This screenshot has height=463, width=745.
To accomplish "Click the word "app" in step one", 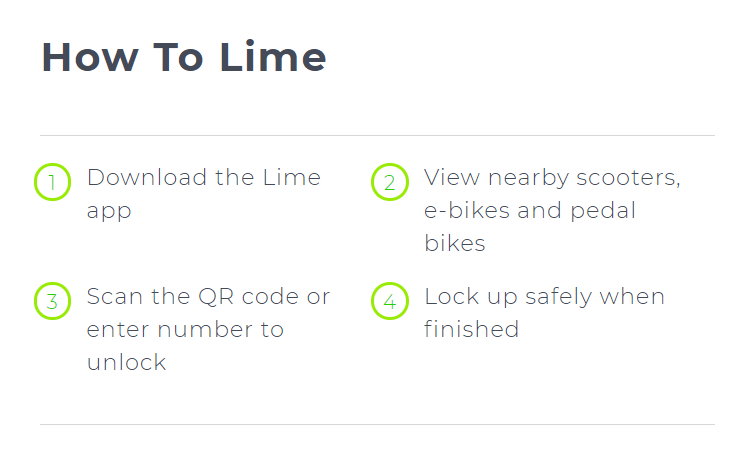I will tap(109, 211).
